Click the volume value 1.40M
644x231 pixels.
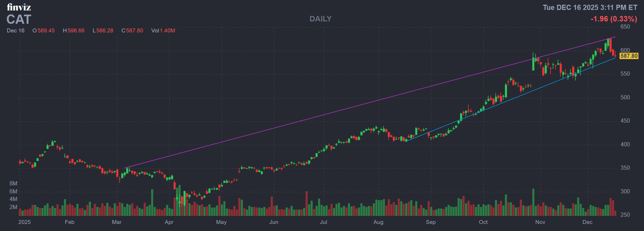[x=167, y=31]
